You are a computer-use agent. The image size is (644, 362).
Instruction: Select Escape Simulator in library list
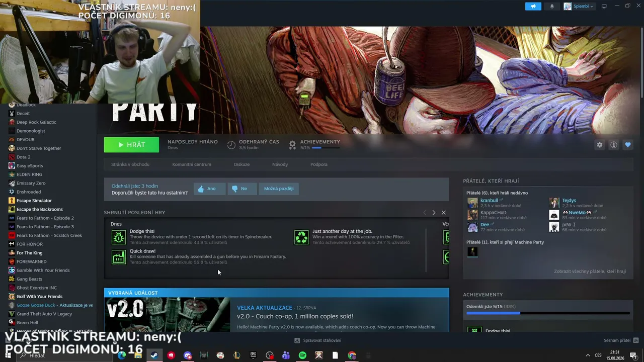click(34, 201)
